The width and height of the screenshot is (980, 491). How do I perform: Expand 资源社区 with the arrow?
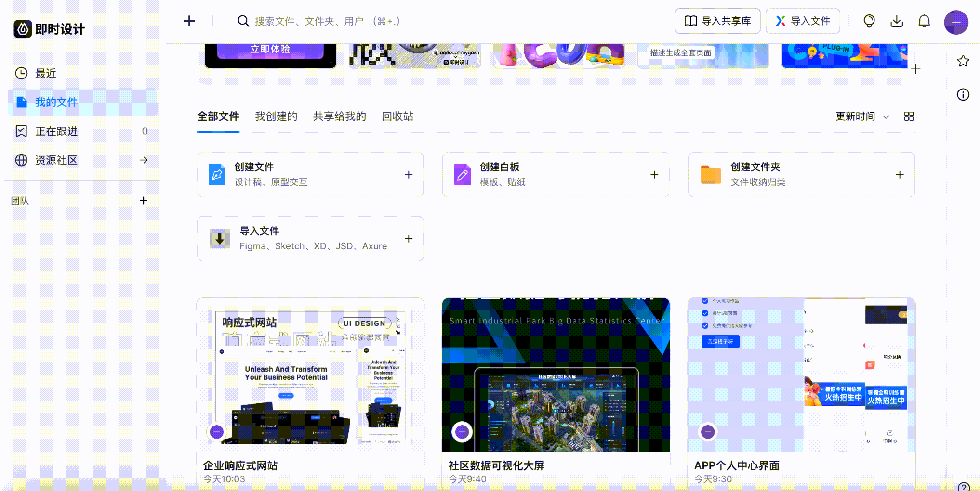pos(143,160)
